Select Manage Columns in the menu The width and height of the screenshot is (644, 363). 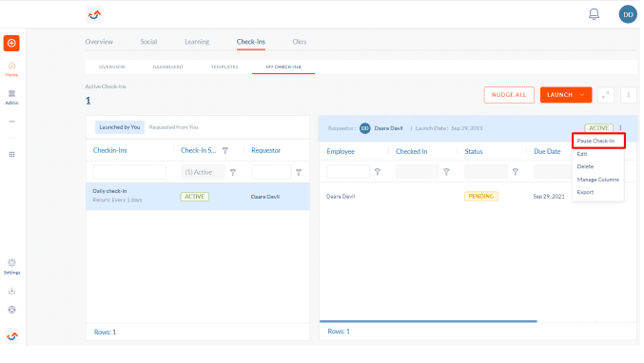click(x=597, y=180)
